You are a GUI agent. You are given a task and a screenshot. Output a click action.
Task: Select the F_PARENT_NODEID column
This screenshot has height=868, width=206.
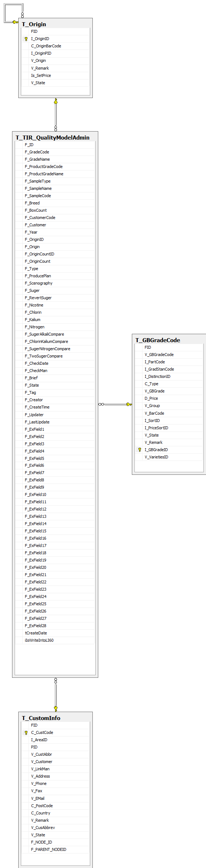pos(55,850)
